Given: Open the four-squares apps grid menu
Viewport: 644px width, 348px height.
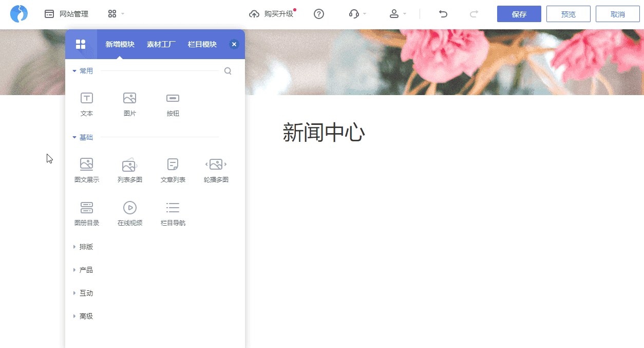Looking at the screenshot, I should click(116, 14).
